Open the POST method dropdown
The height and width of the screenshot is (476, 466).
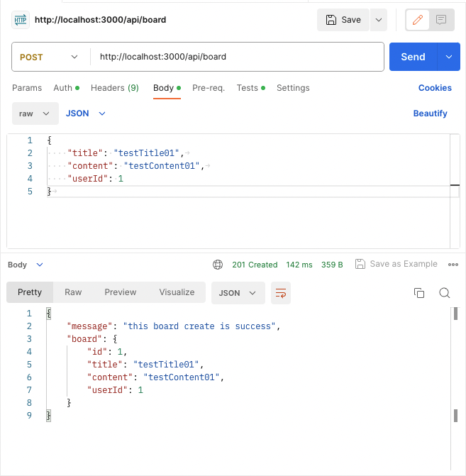49,57
